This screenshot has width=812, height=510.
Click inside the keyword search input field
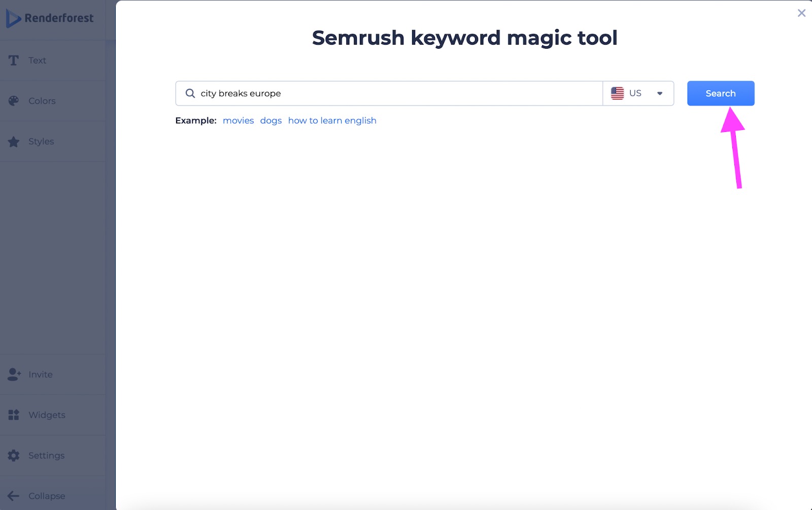[355, 93]
